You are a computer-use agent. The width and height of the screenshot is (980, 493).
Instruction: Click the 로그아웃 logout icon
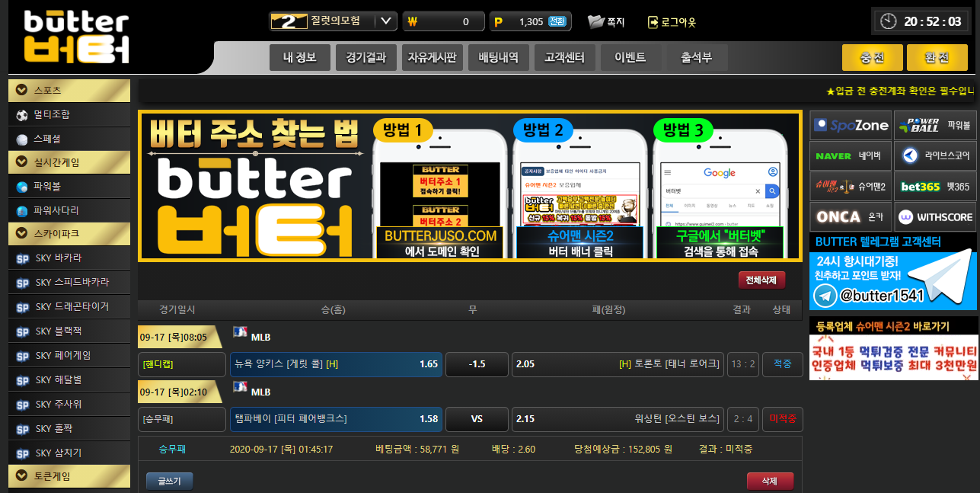coord(653,22)
